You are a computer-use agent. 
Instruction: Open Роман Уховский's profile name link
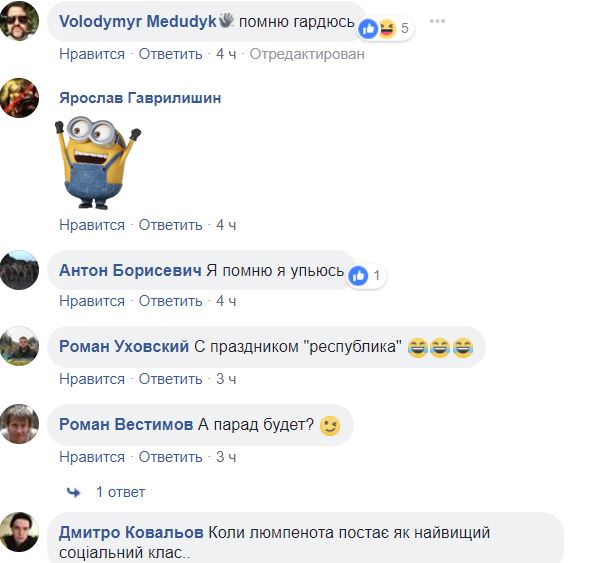point(124,346)
